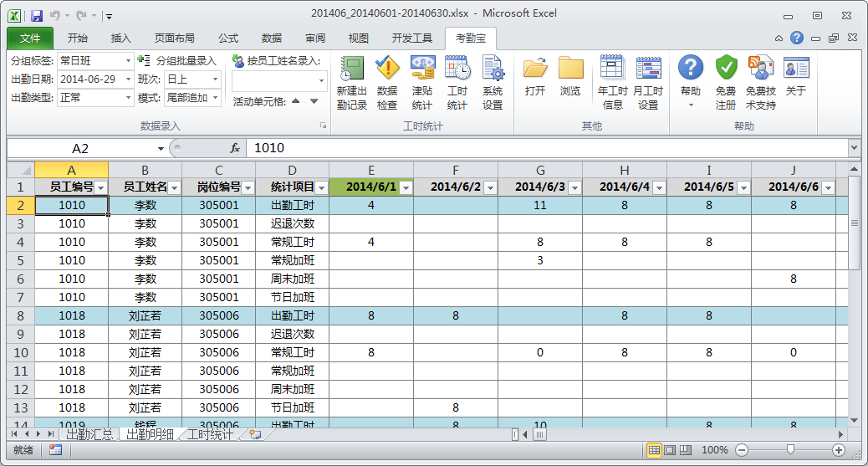The image size is (868, 466).
Task: Switch to the 开发工具 ribbon tab
Action: pyautogui.click(x=411, y=38)
